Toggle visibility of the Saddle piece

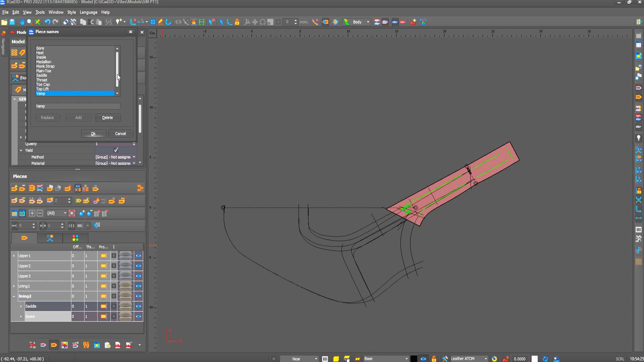tap(138, 306)
